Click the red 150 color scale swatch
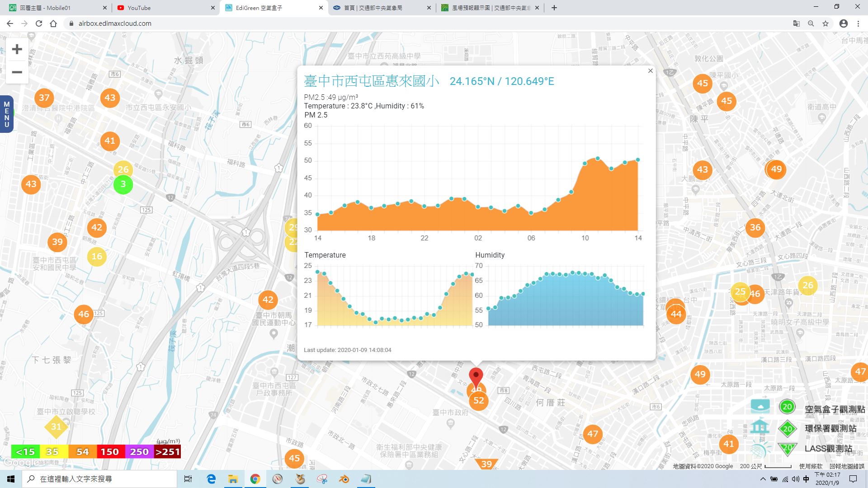 tap(110, 451)
